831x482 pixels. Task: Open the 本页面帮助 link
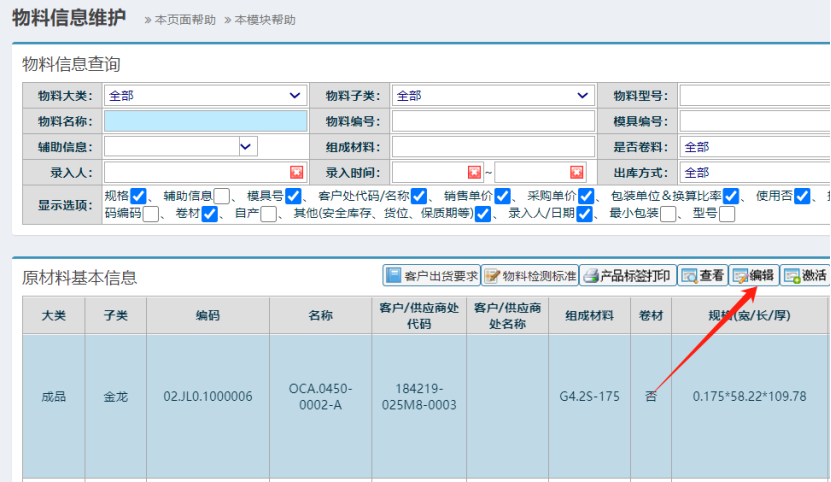(184, 19)
